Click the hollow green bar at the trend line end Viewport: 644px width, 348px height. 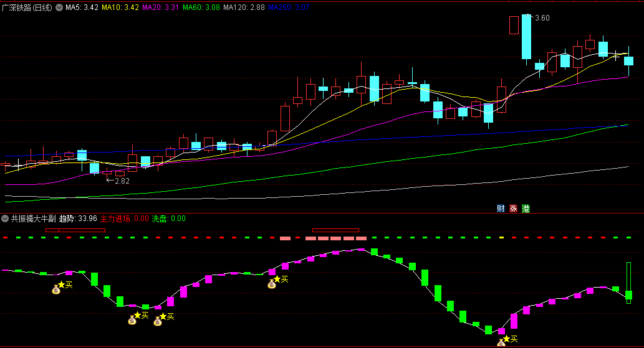pyautogui.click(x=628, y=283)
